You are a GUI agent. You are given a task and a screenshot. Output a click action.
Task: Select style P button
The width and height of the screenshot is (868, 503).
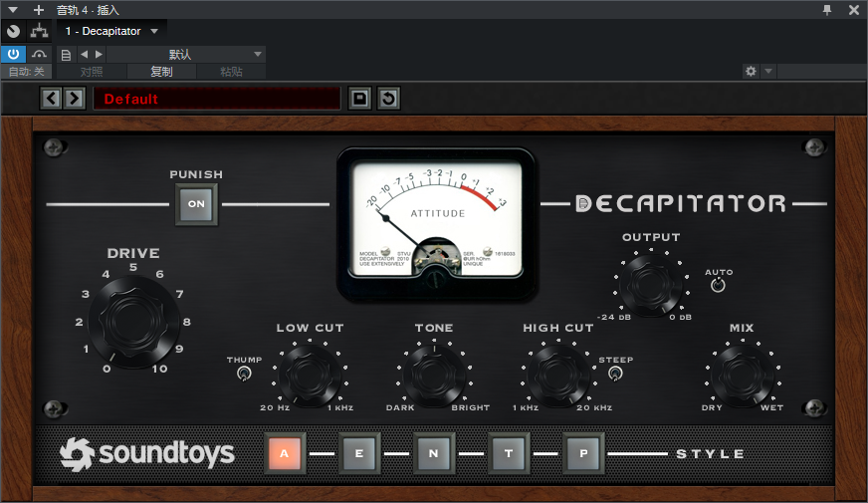pyautogui.click(x=583, y=453)
